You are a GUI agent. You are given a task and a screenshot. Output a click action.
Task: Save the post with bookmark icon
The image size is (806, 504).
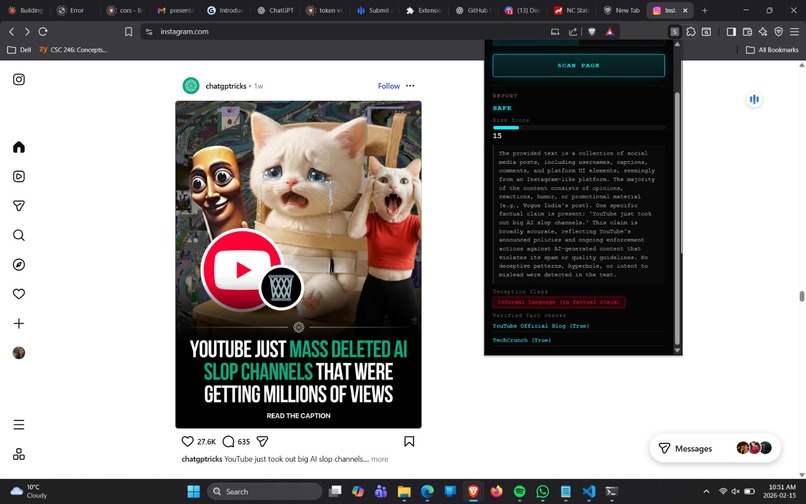coord(409,441)
